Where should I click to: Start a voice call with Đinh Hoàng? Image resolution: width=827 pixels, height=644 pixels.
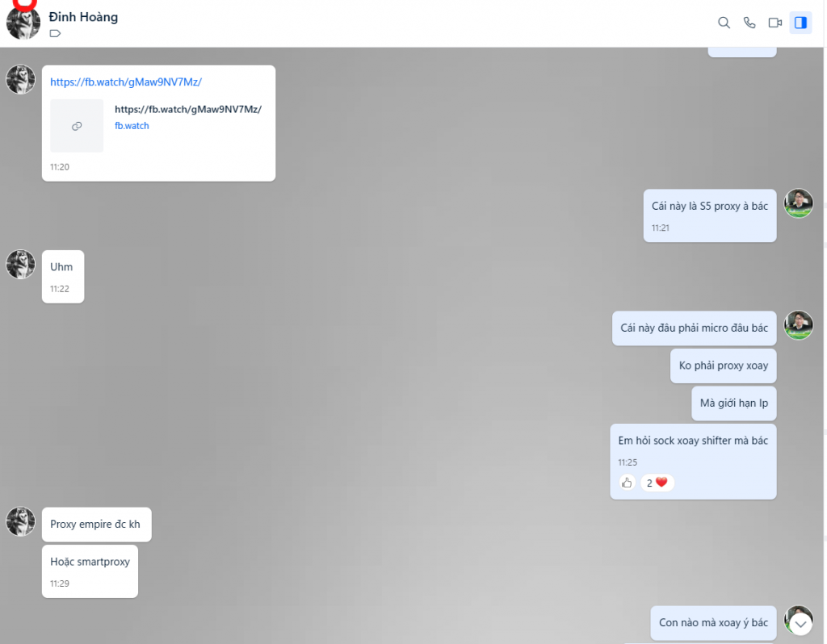(x=749, y=23)
